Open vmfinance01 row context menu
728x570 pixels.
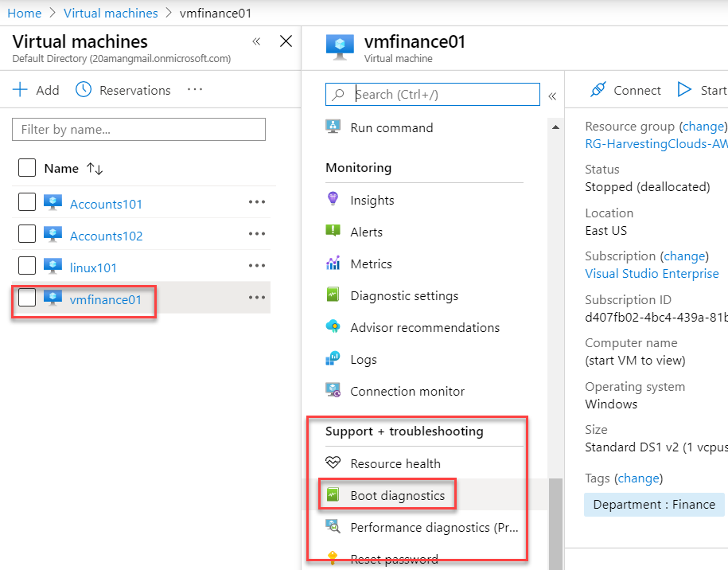pyautogui.click(x=257, y=297)
